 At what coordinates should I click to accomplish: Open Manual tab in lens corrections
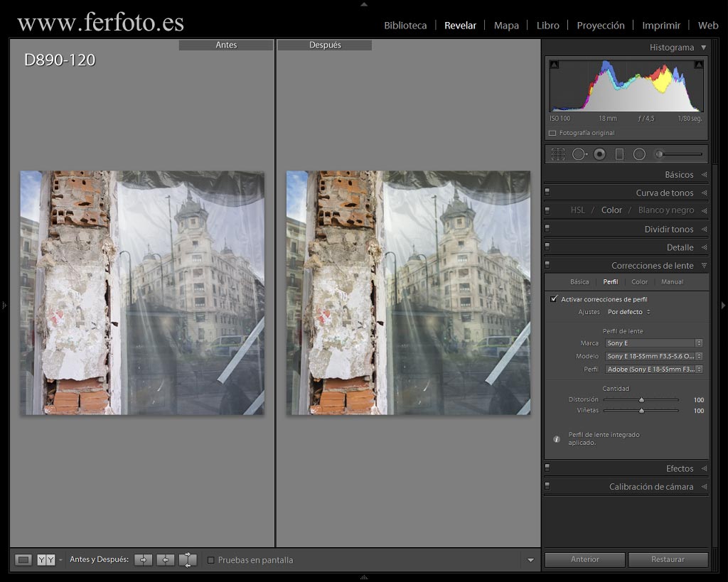673,281
